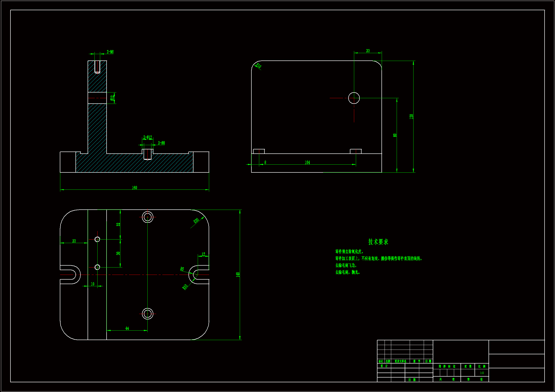Click the 104 hole spacing dimension
Screen dimensions: 555x392
tap(307, 162)
